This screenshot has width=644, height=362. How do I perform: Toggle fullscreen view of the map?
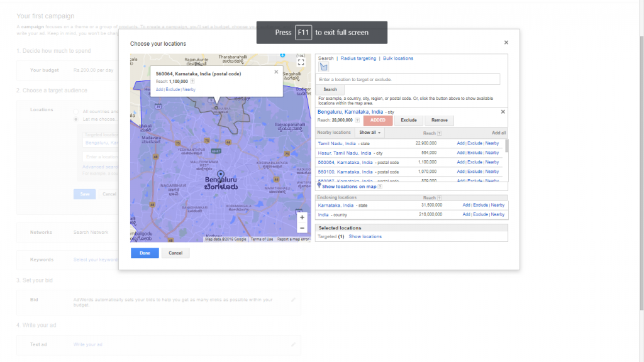point(301,62)
